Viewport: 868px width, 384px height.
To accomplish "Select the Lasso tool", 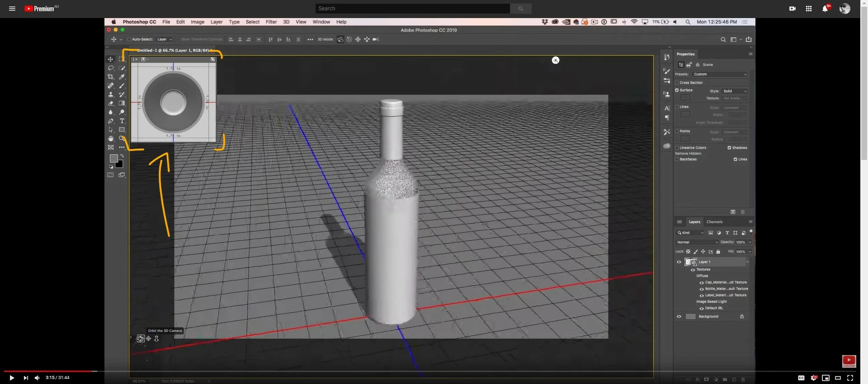I will pos(110,68).
